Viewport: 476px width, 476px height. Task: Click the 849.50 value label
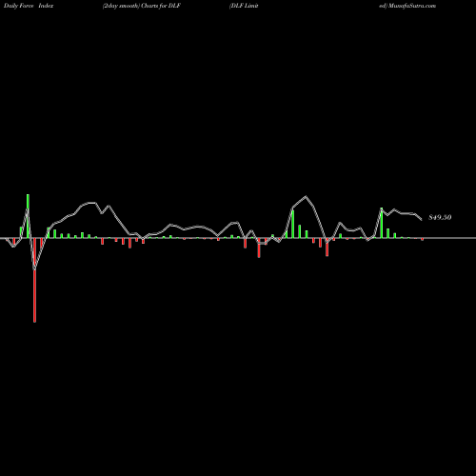pos(440,217)
